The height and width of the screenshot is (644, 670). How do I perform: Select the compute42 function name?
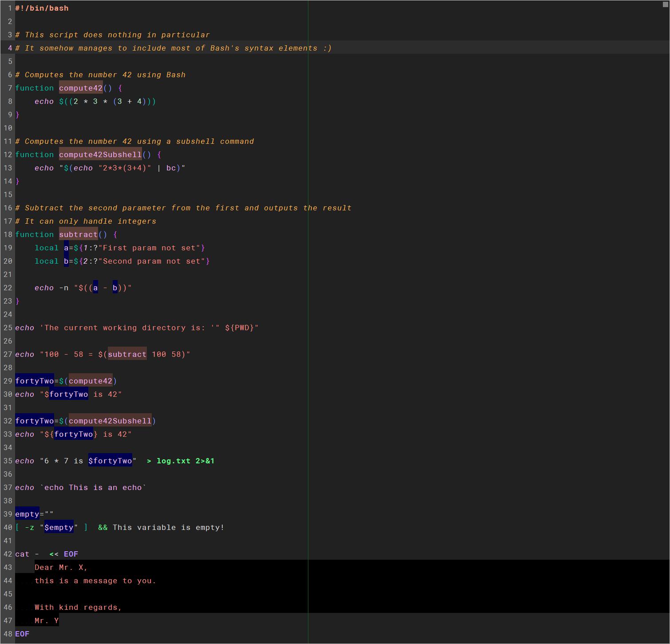tap(80, 88)
